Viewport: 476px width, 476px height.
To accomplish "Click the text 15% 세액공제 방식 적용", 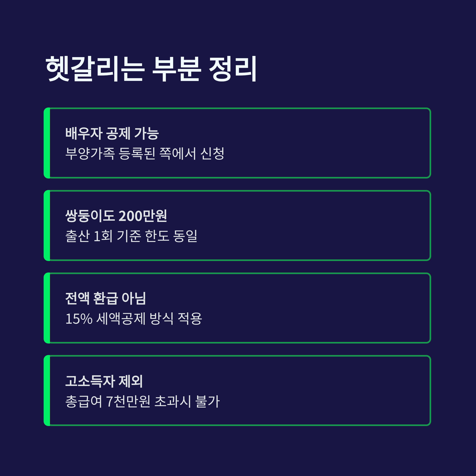I will click(134, 319).
